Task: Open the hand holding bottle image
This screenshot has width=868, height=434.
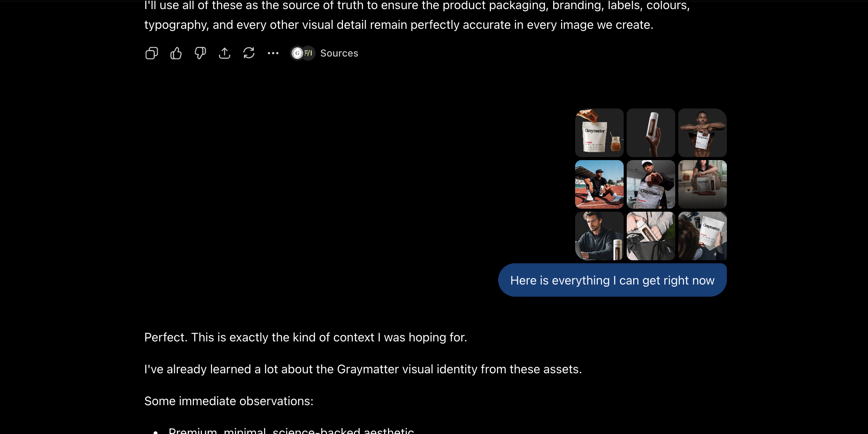Action: [651, 133]
